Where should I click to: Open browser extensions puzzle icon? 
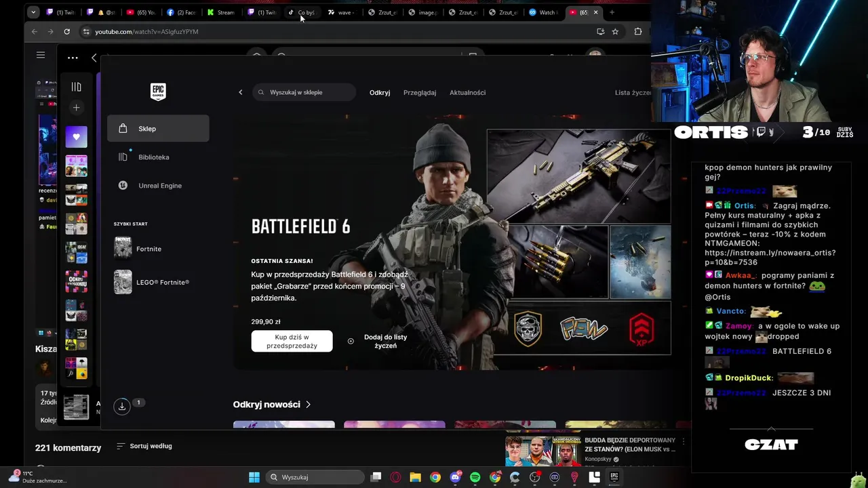638,32
